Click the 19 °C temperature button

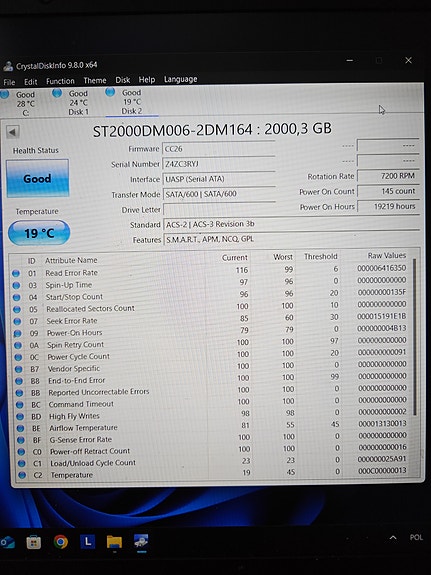pyautogui.click(x=39, y=233)
